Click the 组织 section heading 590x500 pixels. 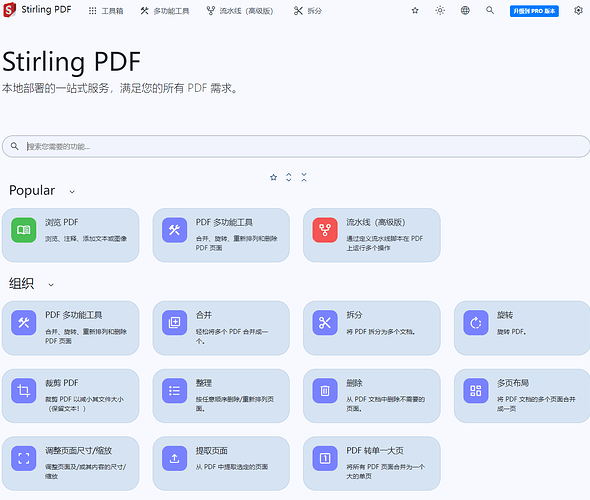pyautogui.click(x=21, y=283)
